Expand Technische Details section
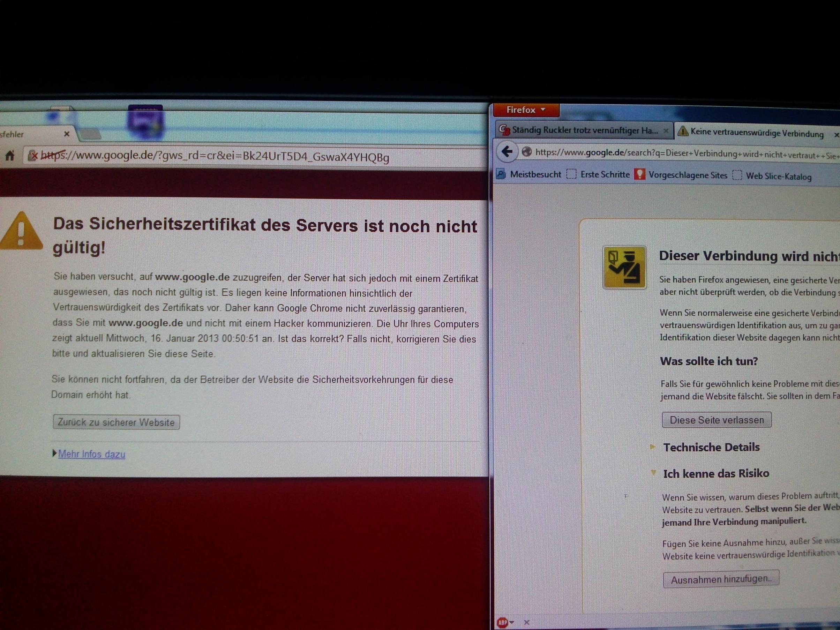Viewport: 840px width, 630px height. pyautogui.click(x=711, y=447)
